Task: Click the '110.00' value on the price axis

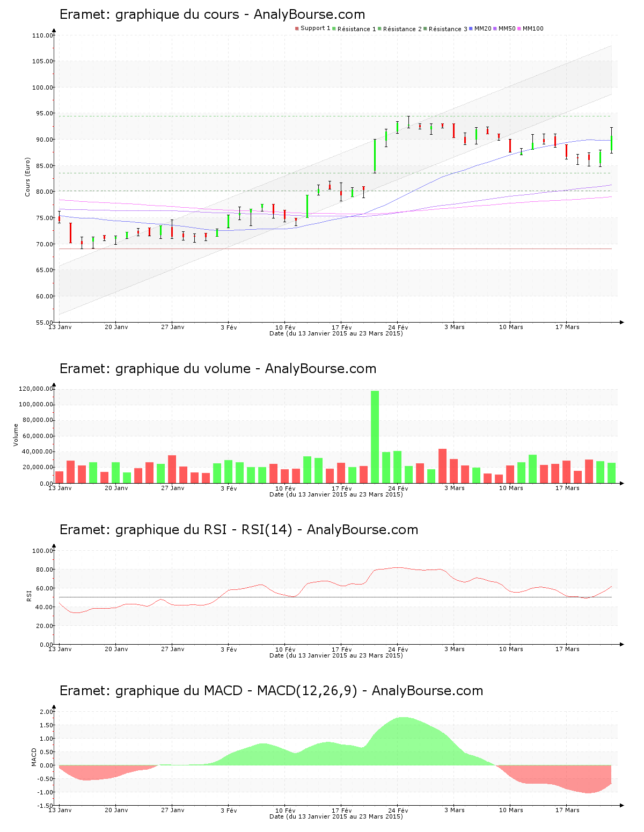Action: coord(43,35)
